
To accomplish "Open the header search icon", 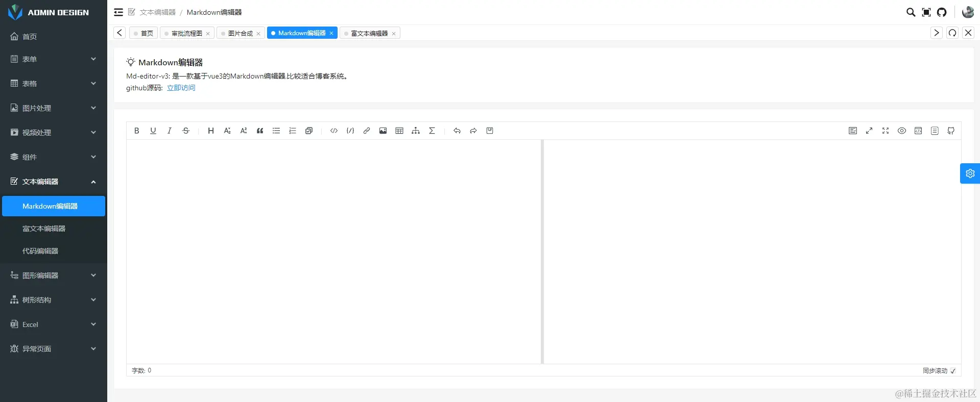I will (911, 12).
